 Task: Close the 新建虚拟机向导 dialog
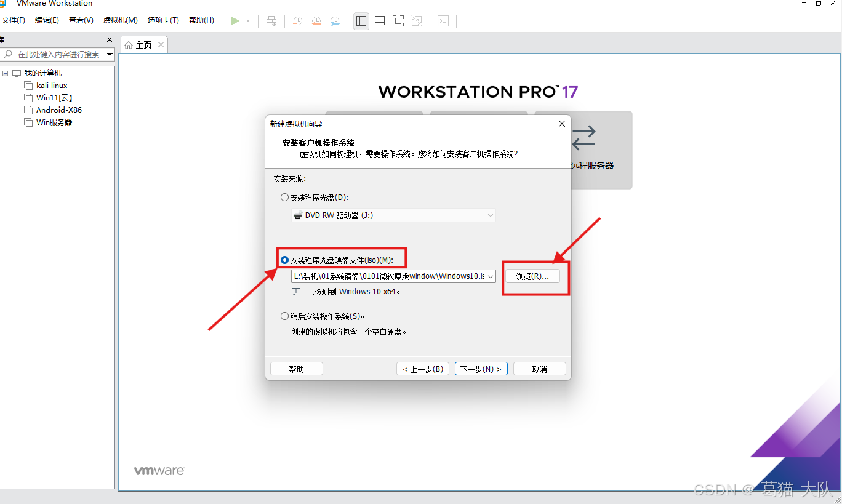click(x=561, y=124)
